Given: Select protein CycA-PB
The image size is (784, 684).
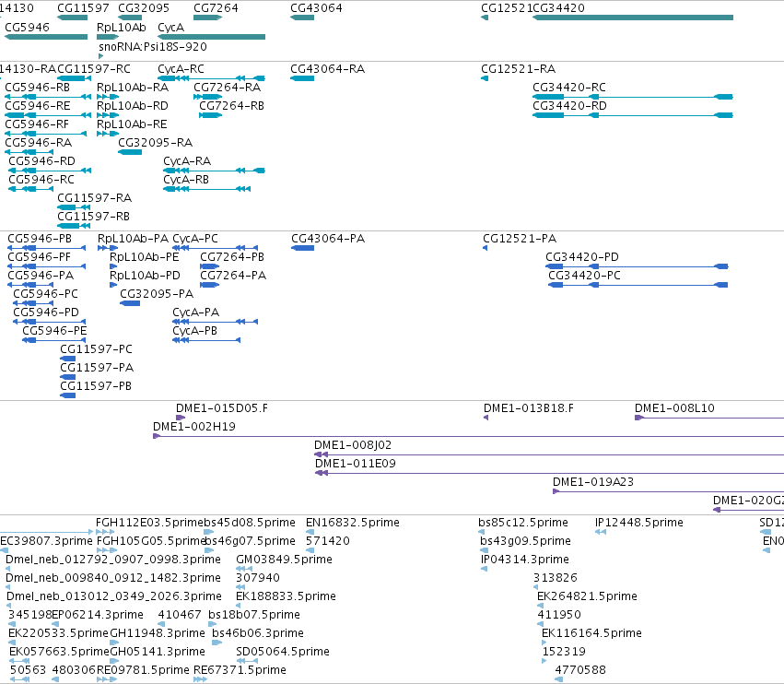Looking at the screenshot, I should tap(194, 331).
